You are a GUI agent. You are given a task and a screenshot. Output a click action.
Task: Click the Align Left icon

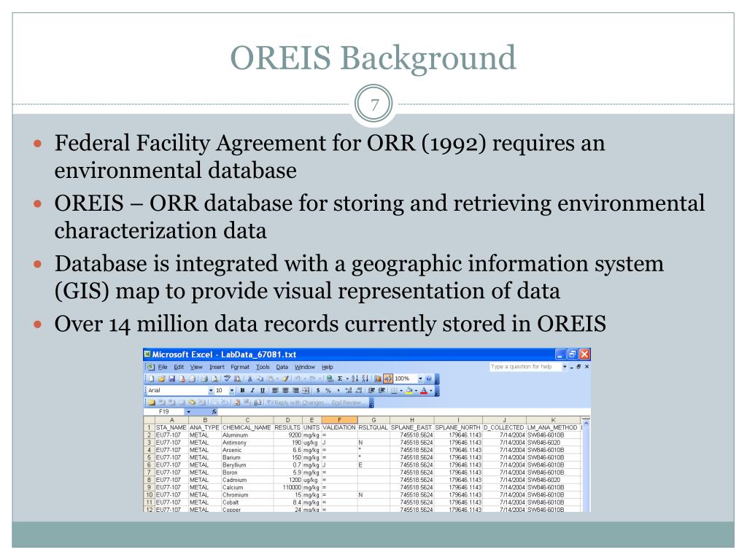275,390
